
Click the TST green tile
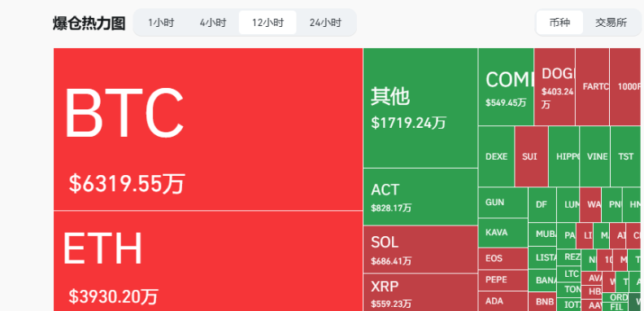(x=626, y=156)
